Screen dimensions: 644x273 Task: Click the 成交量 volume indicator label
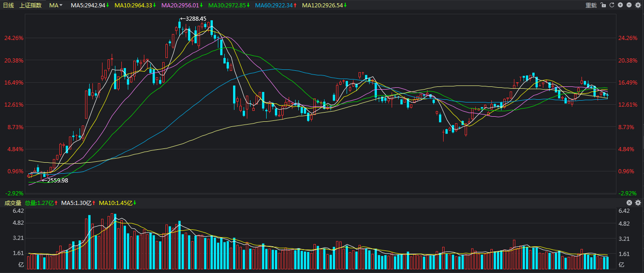[13, 203]
